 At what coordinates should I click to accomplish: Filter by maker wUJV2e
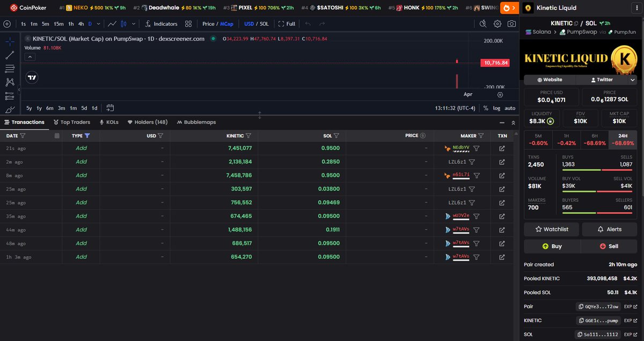(477, 216)
